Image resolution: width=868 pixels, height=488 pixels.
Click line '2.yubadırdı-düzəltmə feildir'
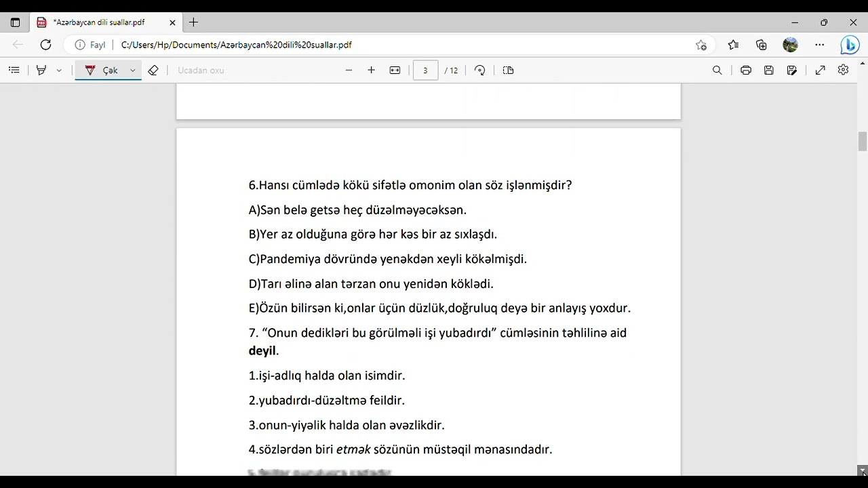pyautogui.click(x=327, y=401)
